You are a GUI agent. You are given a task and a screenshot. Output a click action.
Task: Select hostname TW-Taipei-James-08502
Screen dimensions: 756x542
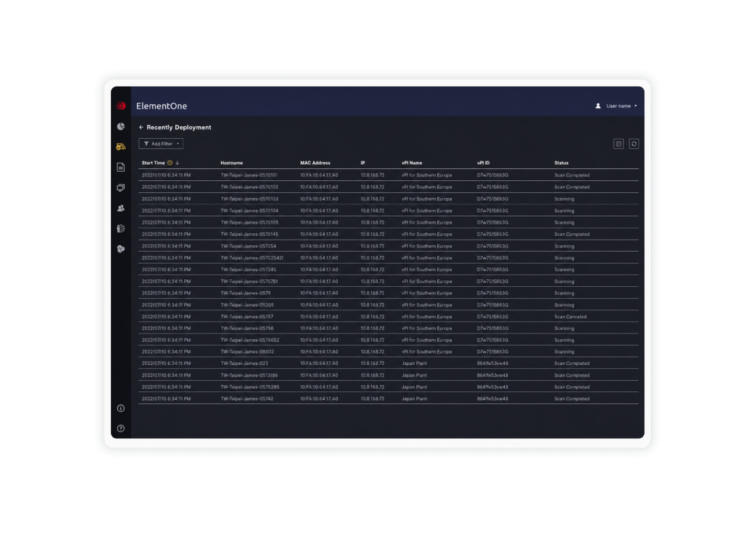click(247, 352)
